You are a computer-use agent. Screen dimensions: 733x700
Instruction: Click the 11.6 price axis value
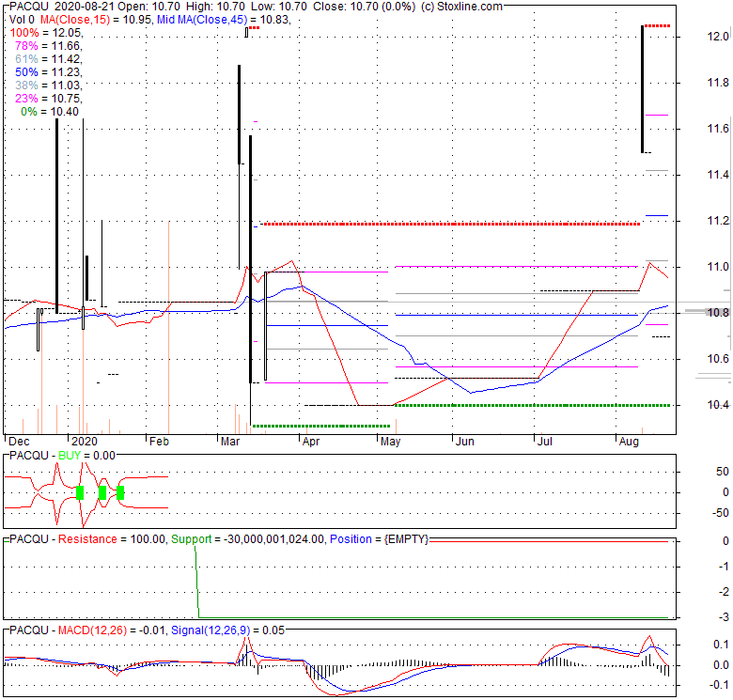pyautogui.click(x=718, y=129)
